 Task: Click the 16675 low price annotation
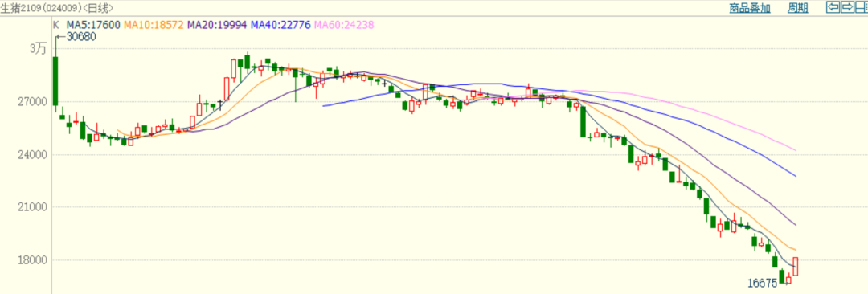(x=762, y=284)
